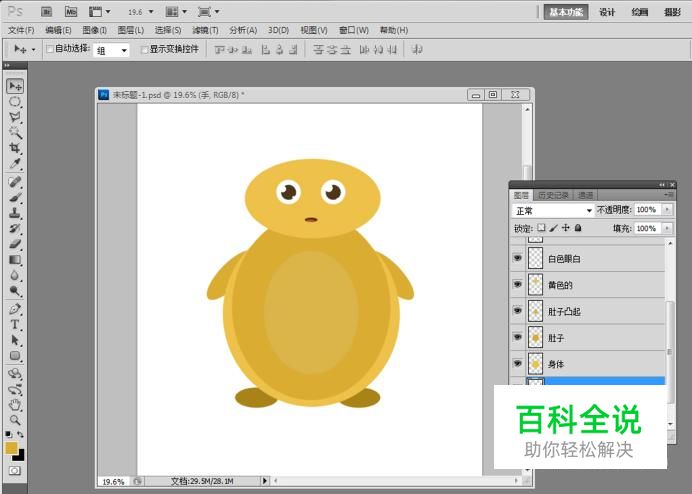Switch to the 历史记录 tab
Image resolution: width=692 pixels, height=494 pixels.
tap(553, 195)
